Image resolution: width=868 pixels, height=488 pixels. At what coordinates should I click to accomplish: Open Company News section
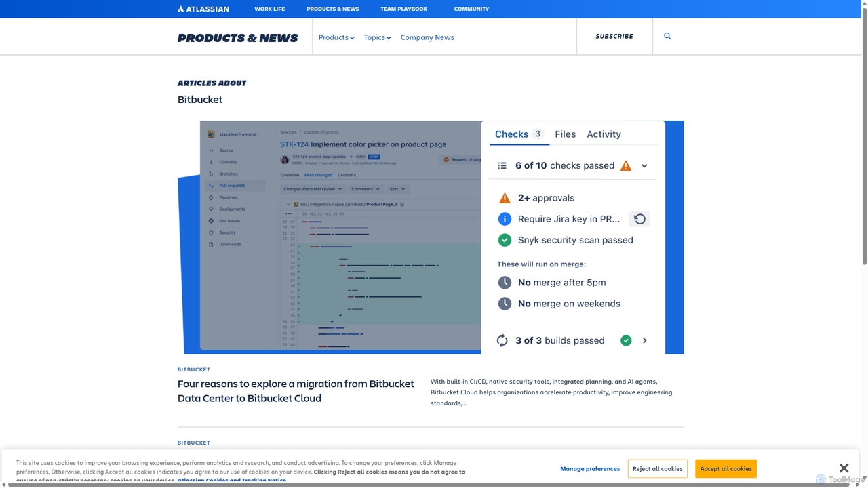point(427,37)
